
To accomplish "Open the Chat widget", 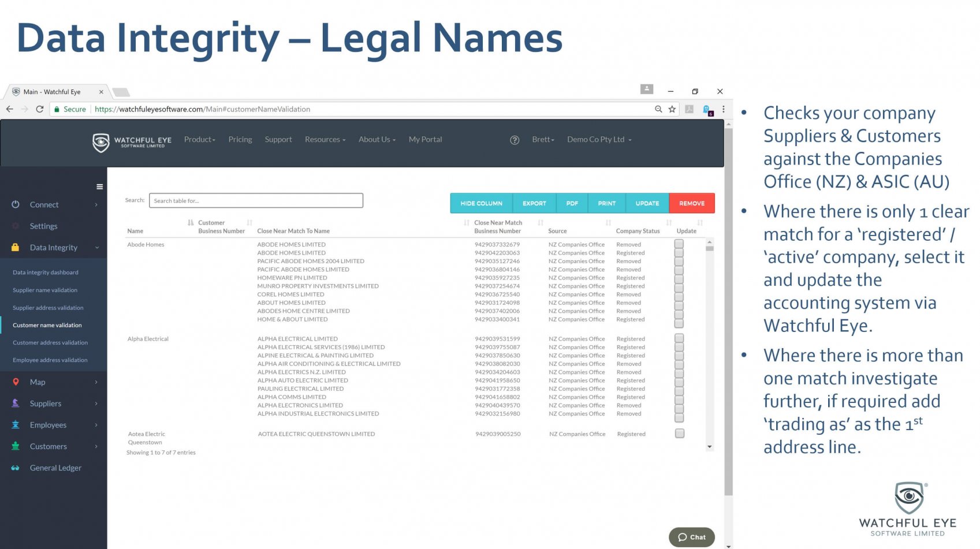I will point(692,537).
